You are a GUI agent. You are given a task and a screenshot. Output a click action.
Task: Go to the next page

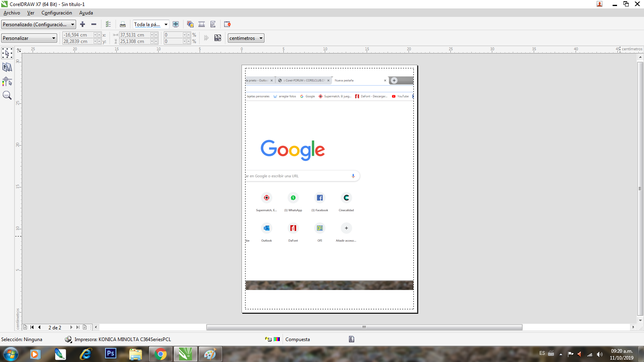point(71,327)
